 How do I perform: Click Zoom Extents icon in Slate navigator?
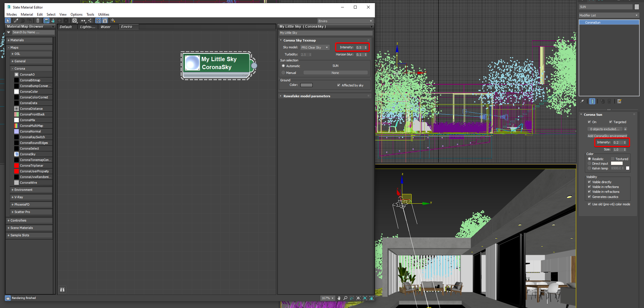coord(358,298)
